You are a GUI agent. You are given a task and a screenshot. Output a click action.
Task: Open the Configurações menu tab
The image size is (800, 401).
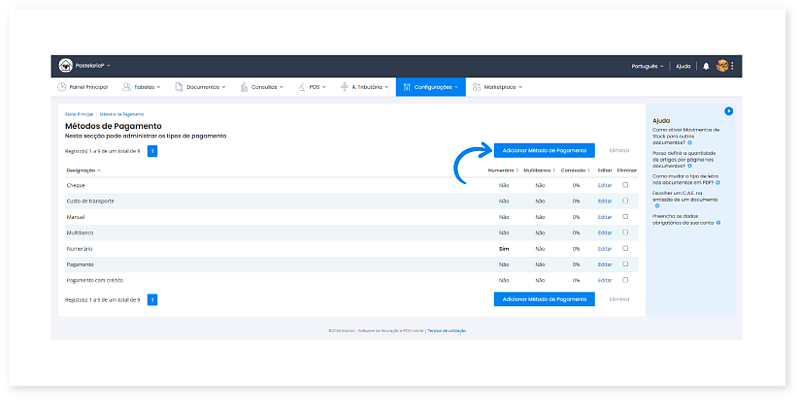pyautogui.click(x=430, y=87)
